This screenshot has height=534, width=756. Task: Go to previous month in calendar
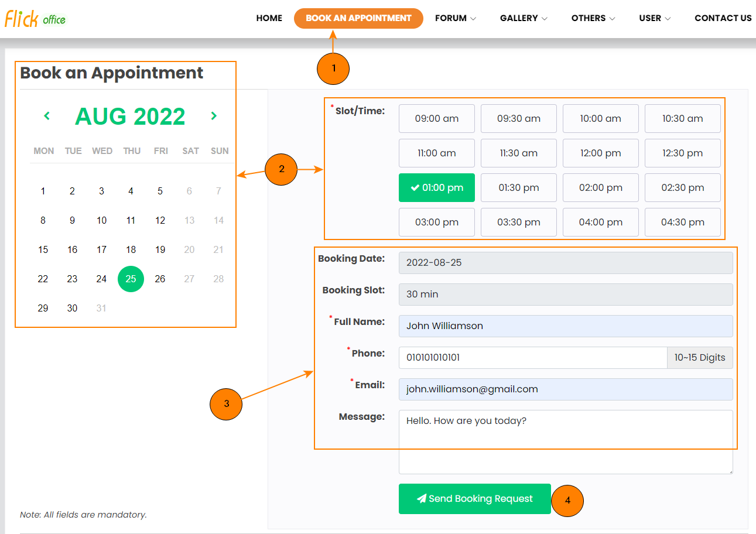(x=47, y=116)
